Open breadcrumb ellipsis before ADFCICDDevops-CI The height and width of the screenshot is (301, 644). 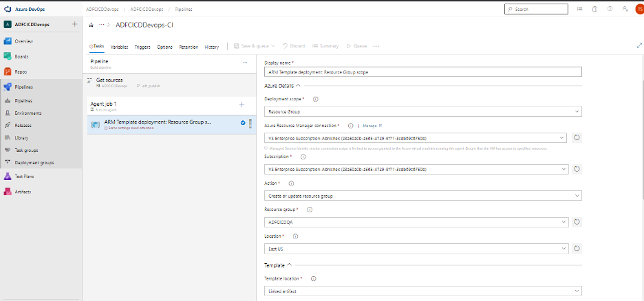pos(101,25)
